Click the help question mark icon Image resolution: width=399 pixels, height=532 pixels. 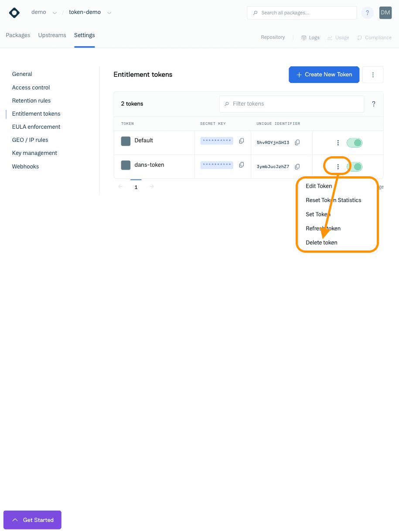coord(367,13)
